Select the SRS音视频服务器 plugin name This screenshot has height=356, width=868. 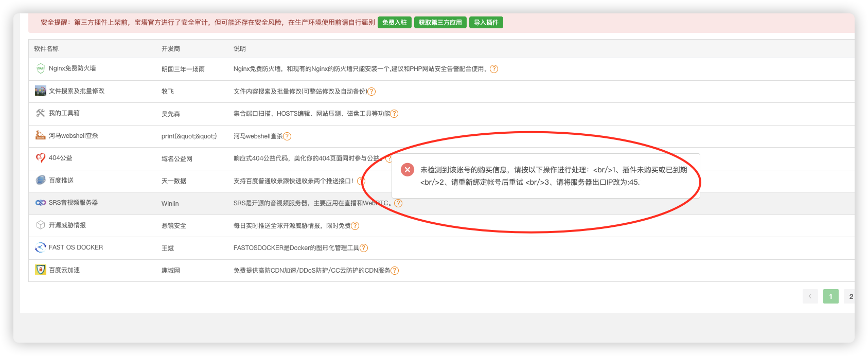[74, 203]
